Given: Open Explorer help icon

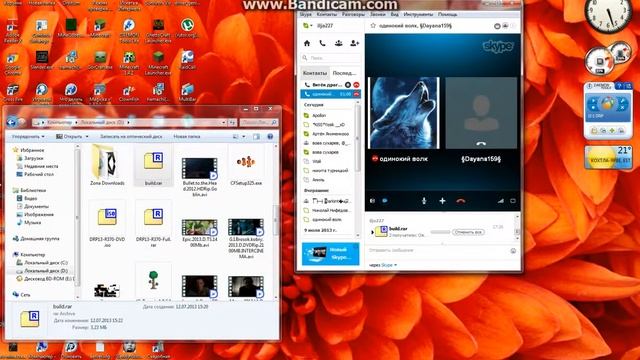Looking at the screenshot, I should [x=270, y=136].
